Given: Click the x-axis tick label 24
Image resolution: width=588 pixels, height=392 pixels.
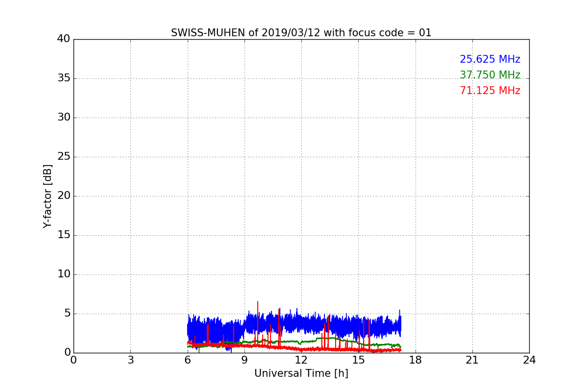Looking at the screenshot, I should [x=529, y=360].
